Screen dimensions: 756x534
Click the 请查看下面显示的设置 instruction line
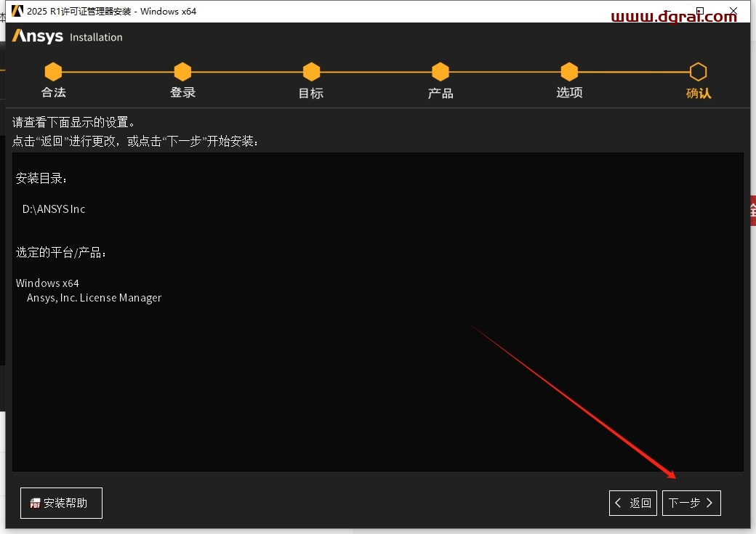[73, 122]
